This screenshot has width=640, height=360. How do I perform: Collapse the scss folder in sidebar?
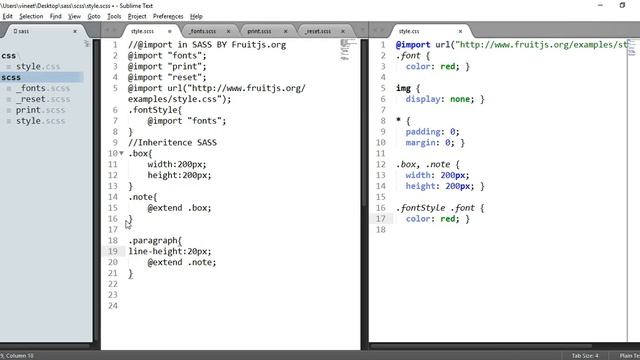pyautogui.click(x=11, y=77)
